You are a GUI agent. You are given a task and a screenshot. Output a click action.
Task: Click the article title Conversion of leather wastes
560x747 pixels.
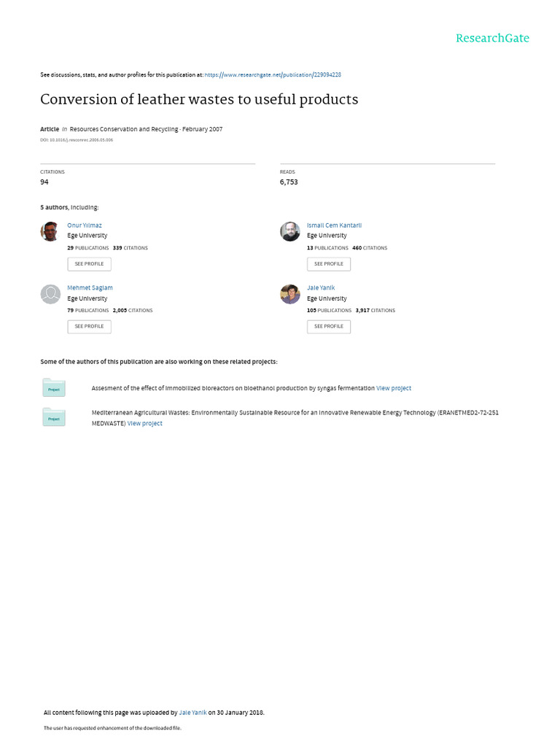tap(199, 99)
